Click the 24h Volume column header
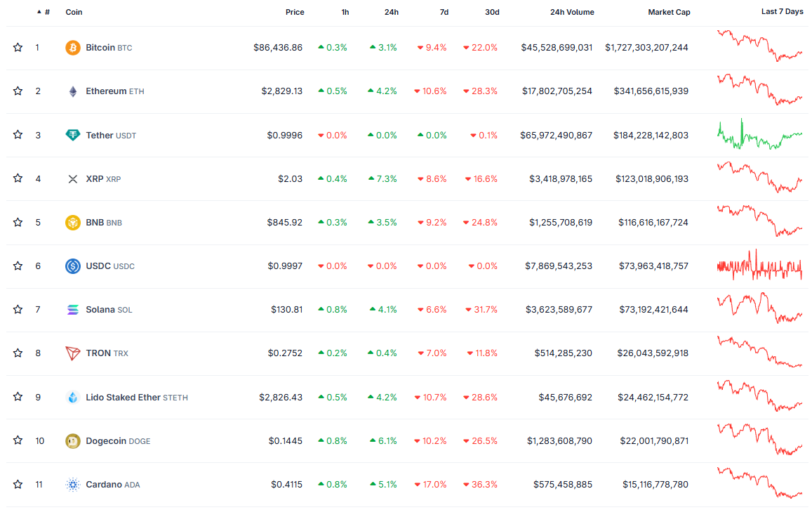 pos(571,12)
